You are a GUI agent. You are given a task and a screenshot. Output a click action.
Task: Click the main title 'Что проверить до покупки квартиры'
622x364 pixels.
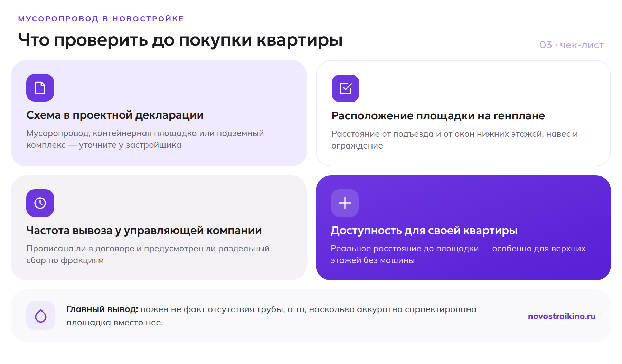180,40
